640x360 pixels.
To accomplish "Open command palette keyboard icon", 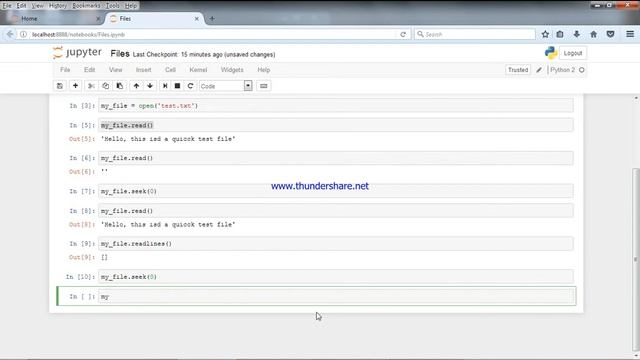I will coord(264,86).
